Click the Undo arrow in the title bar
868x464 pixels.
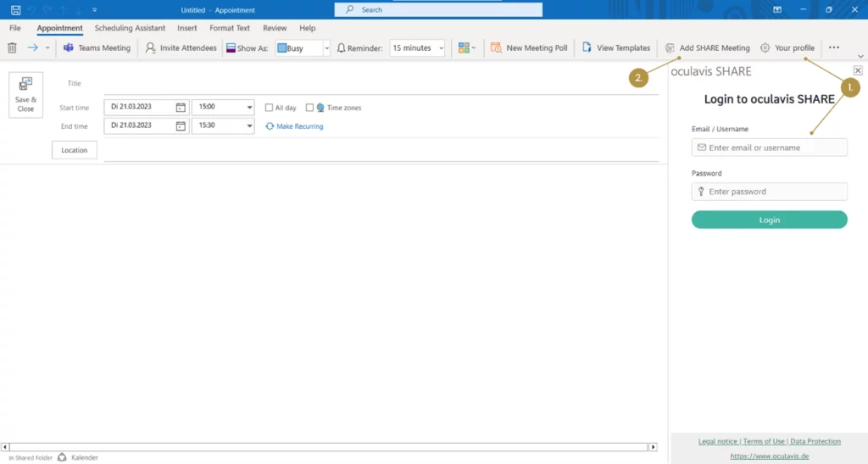click(31, 10)
